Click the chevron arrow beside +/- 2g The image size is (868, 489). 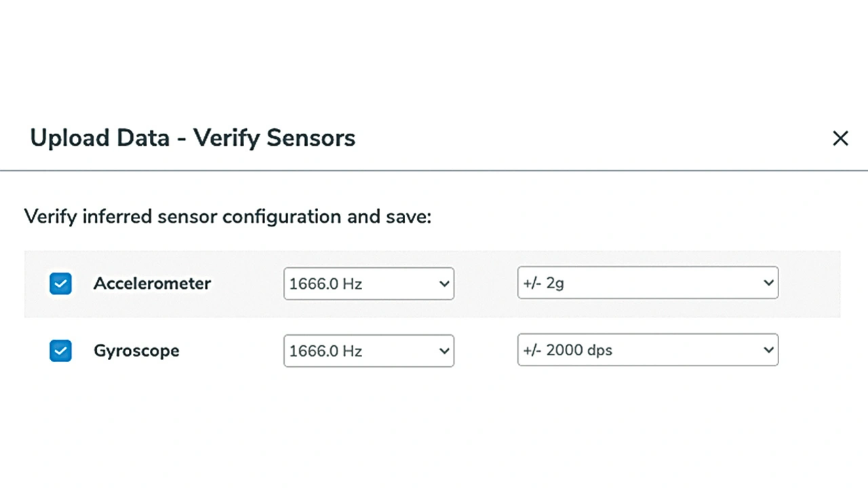coord(768,283)
